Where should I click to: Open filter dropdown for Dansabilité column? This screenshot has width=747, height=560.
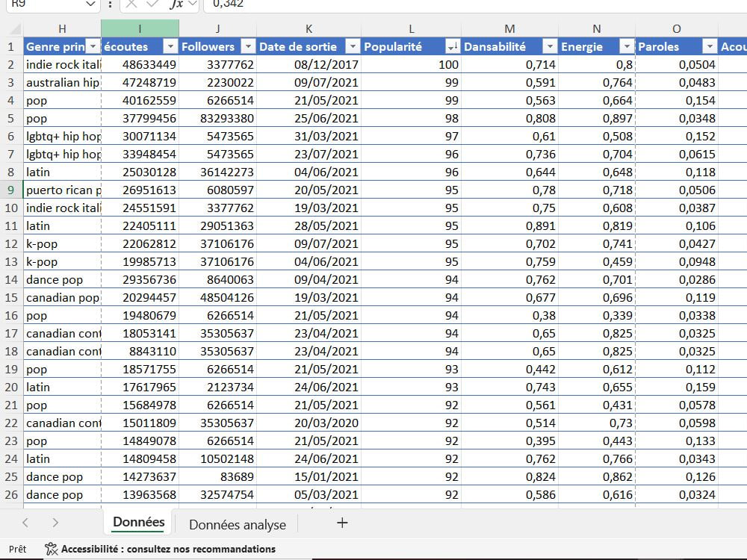pyautogui.click(x=550, y=46)
